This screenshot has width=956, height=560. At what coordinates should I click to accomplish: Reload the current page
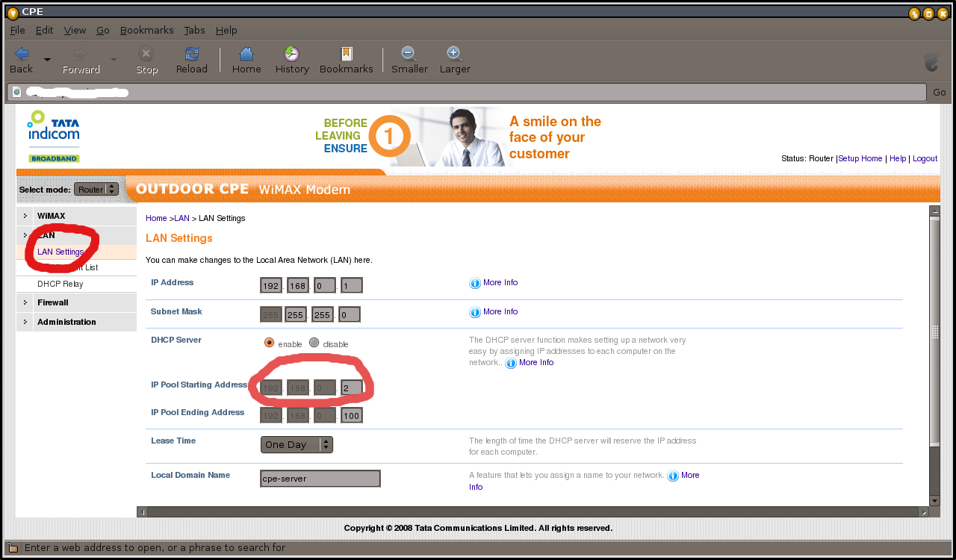pyautogui.click(x=192, y=54)
